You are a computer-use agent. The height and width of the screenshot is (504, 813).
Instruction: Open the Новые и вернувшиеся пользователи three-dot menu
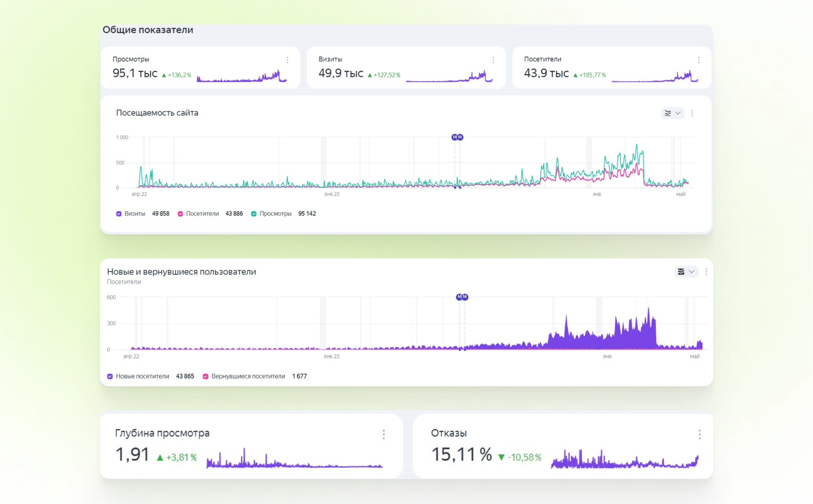(706, 272)
